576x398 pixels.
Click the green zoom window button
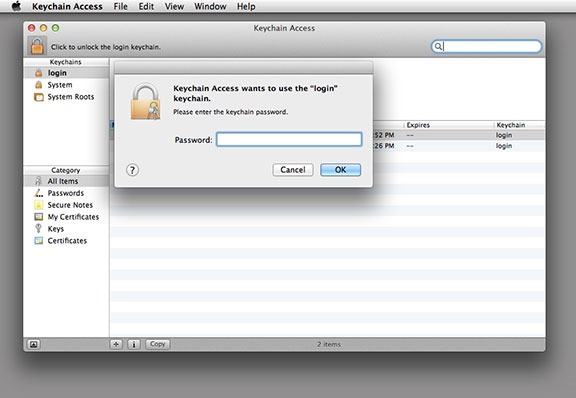pyautogui.click(x=55, y=28)
